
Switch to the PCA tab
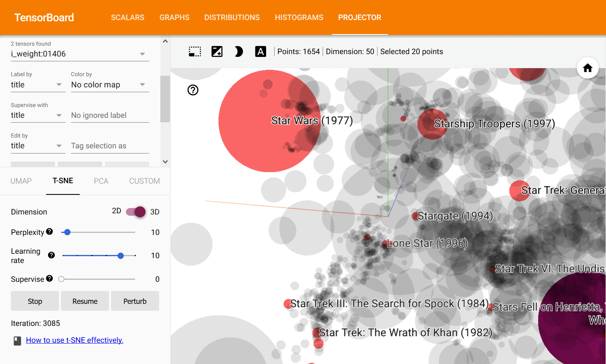click(101, 181)
